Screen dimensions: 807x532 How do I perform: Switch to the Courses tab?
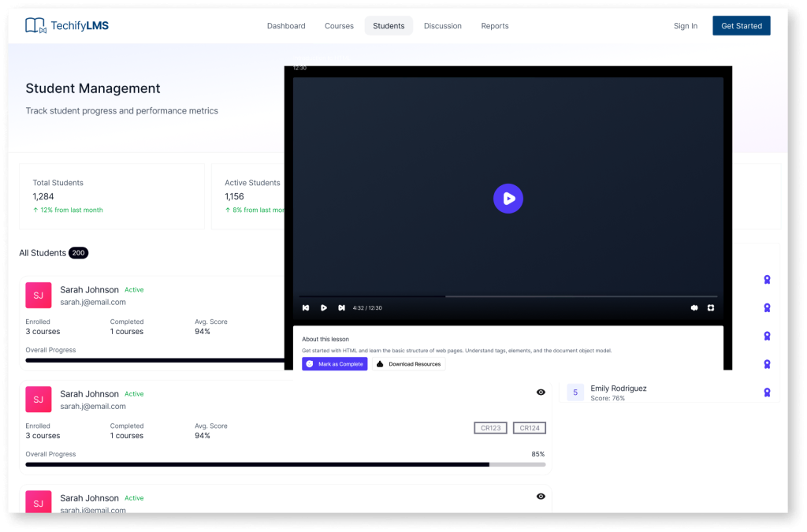(339, 26)
